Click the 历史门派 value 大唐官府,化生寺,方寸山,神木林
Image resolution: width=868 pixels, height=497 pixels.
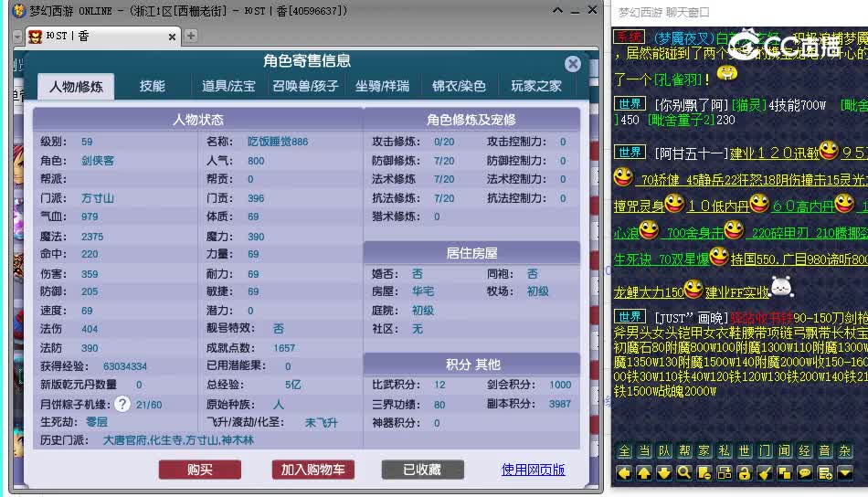[178, 440]
